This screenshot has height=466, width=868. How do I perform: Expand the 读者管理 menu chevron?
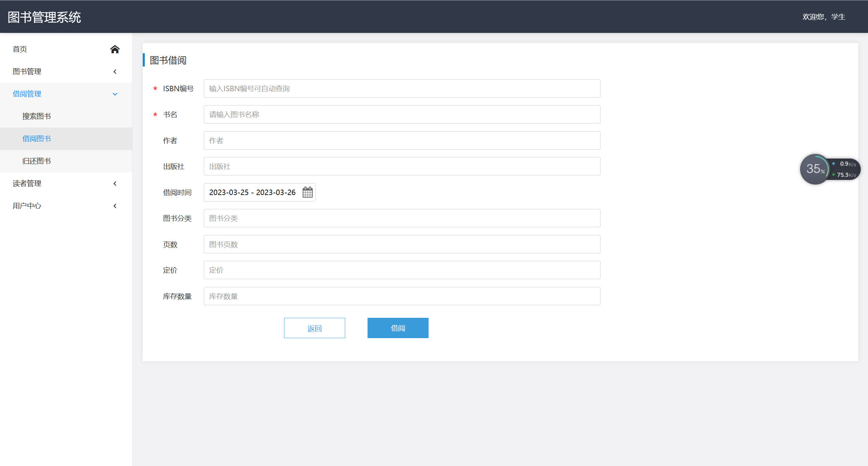click(115, 183)
